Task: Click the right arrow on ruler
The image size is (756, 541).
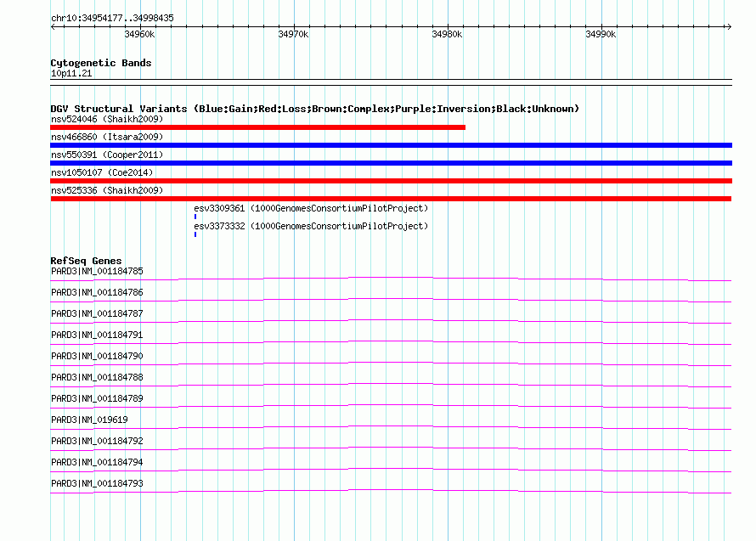Action: pos(729,27)
